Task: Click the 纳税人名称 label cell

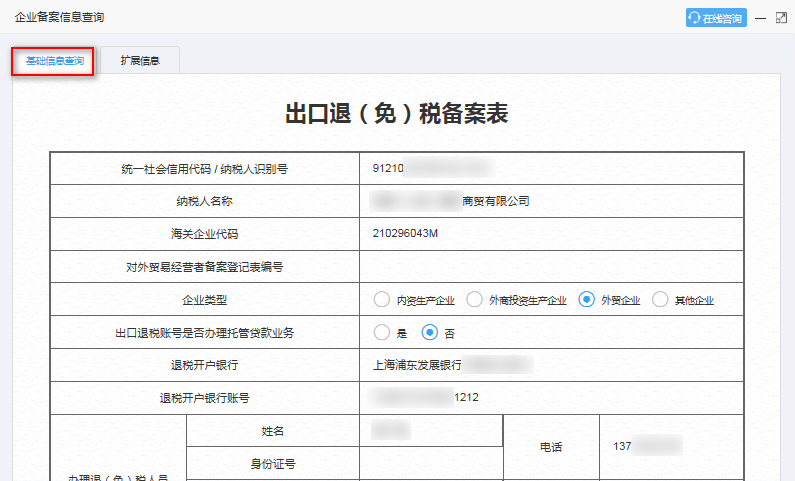Action: 204,201
